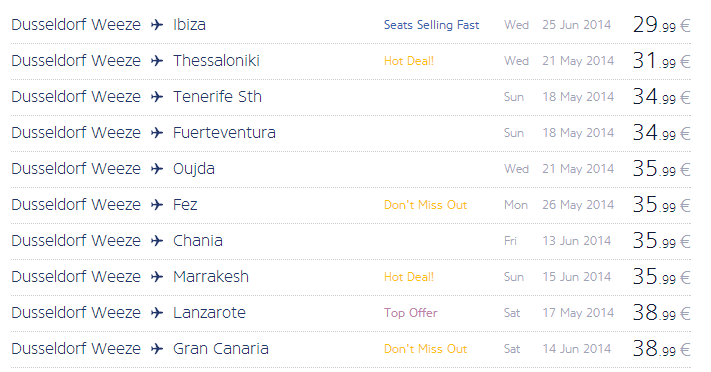Click the airplane icon in the Ibiza row
Viewport: 711px width, 372px height.
coord(157,24)
